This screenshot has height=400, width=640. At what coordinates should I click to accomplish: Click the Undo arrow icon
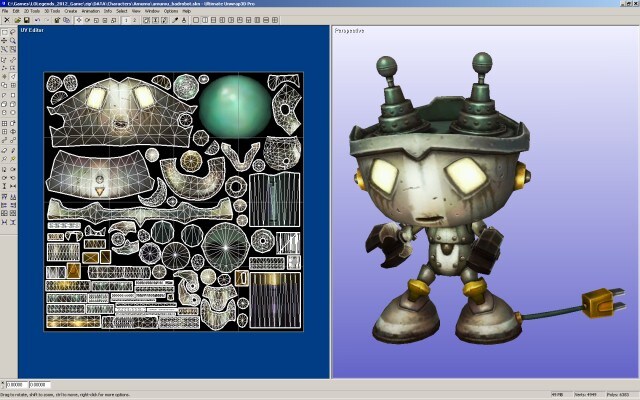click(x=37, y=20)
